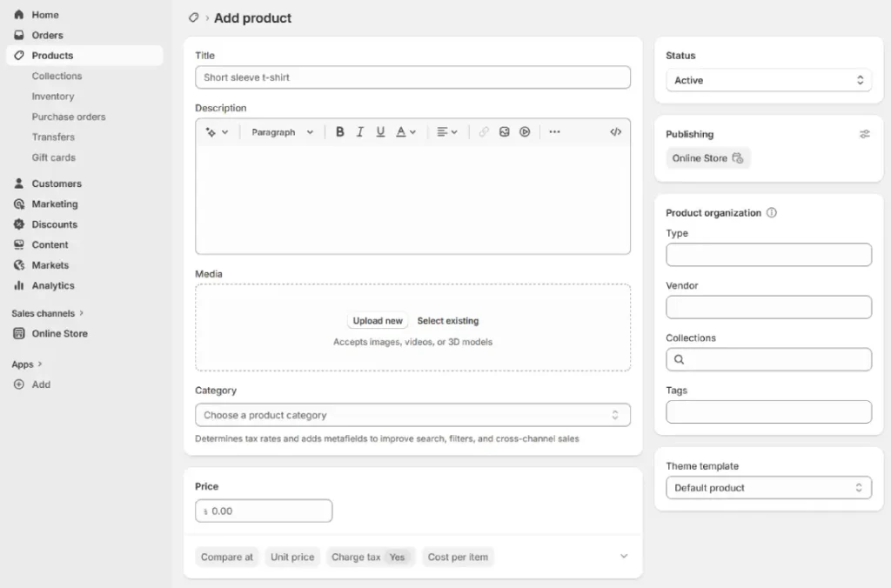Viewport: 891px width, 588px height.
Task: Click into the Description text area
Action: point(412,199)
